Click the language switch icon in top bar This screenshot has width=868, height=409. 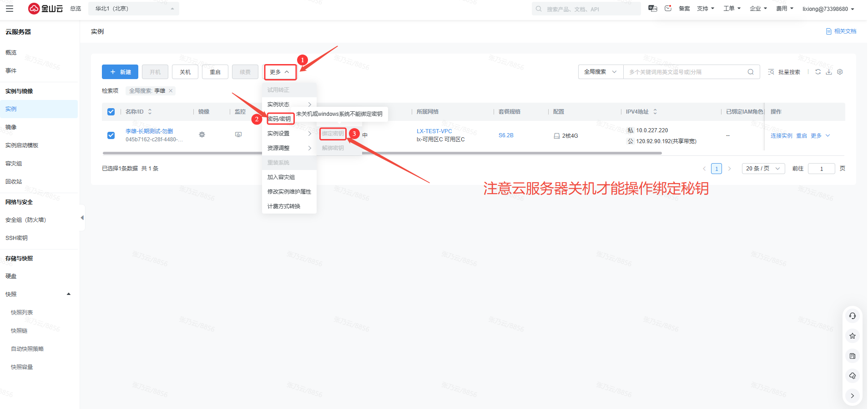(653, 9)
